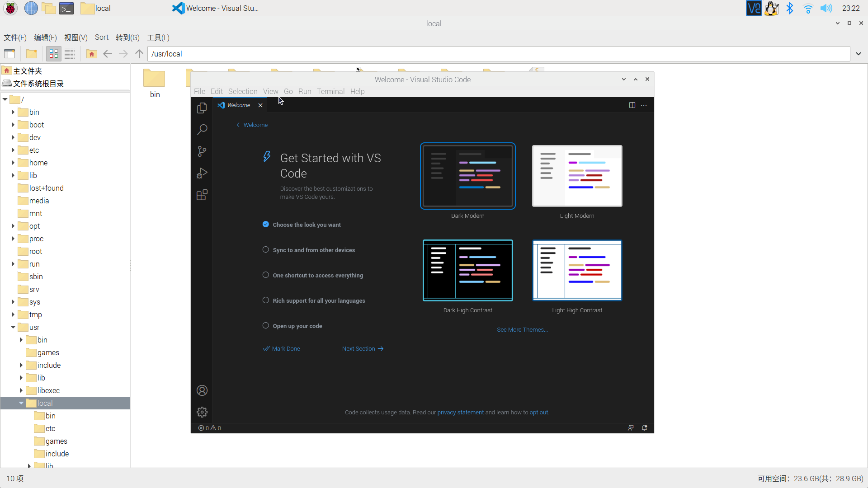Open the VS Code Selection menu
This screenshot has height=488, width=868.
tap(243, 91)
